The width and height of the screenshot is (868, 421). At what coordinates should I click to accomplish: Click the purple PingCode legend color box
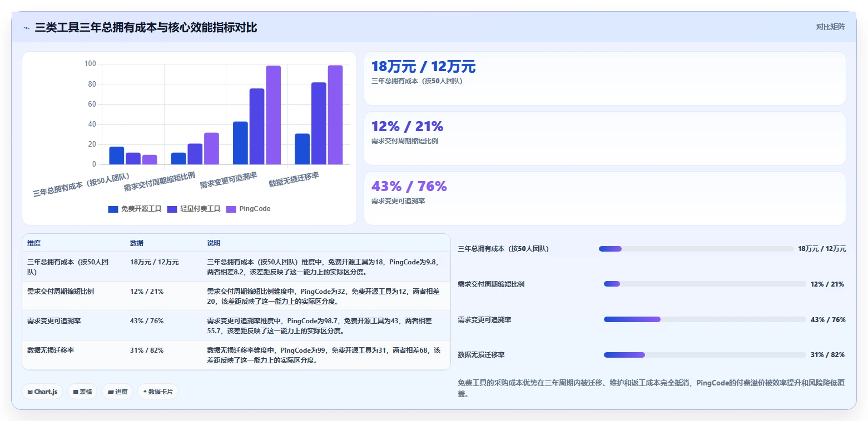[x=231, y=209]
